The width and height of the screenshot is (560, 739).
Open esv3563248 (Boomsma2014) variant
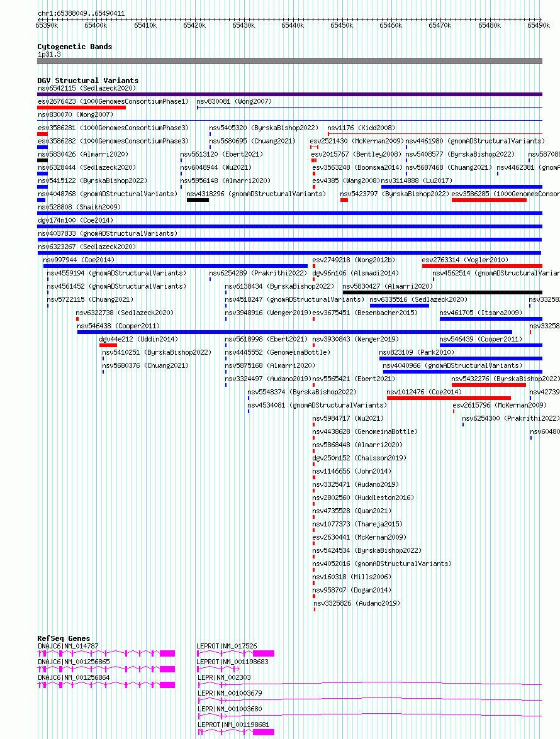coord(358,167)
